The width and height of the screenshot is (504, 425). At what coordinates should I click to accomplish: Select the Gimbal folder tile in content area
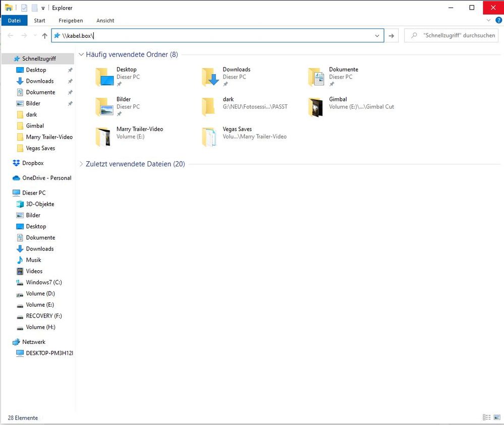point(351,107)
